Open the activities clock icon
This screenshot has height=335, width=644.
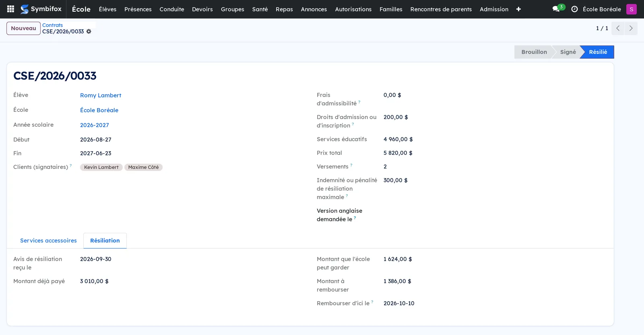click(574, 9)
